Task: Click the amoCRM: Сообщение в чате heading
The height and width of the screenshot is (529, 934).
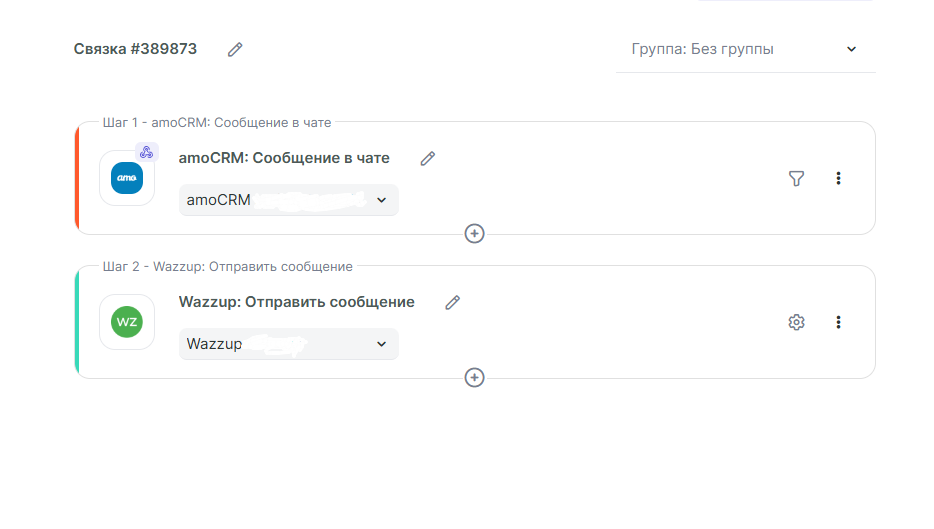Action: 284,158
